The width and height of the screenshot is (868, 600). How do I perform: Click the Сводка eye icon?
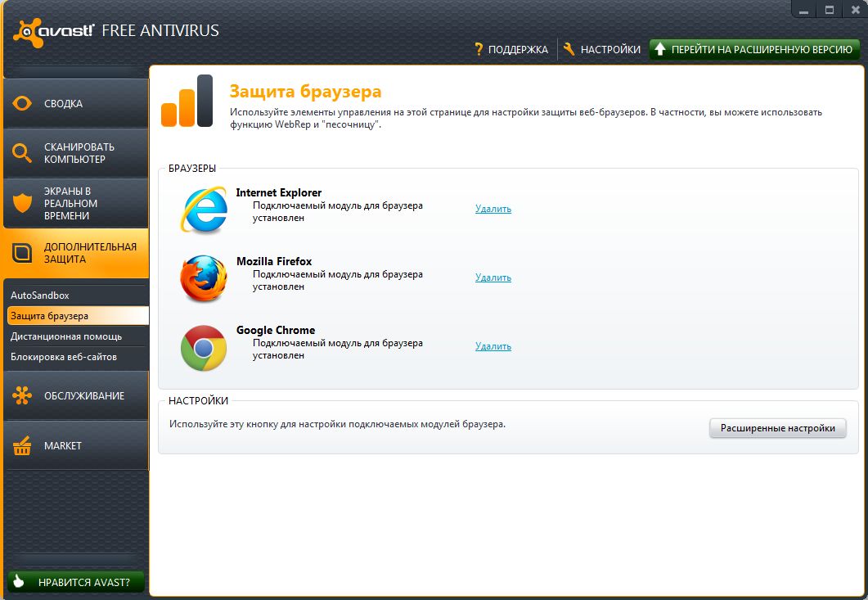(22, 104)
